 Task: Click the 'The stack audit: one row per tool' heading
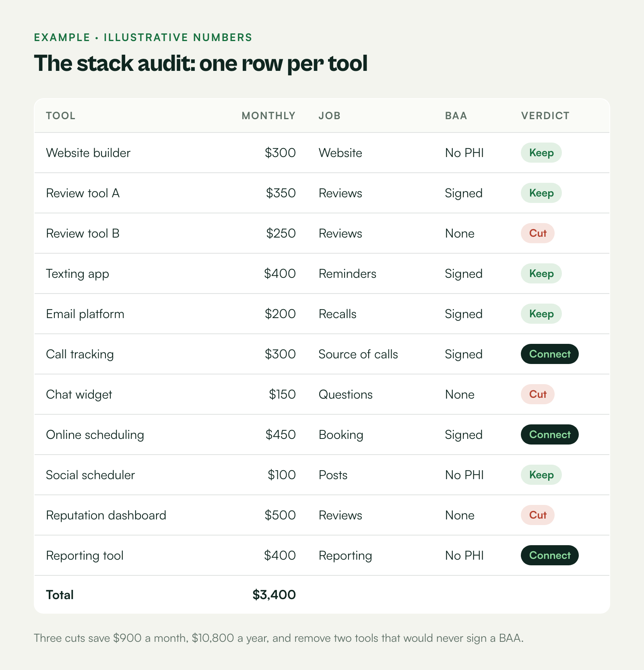pyautogui.click(x=201, y=63)
